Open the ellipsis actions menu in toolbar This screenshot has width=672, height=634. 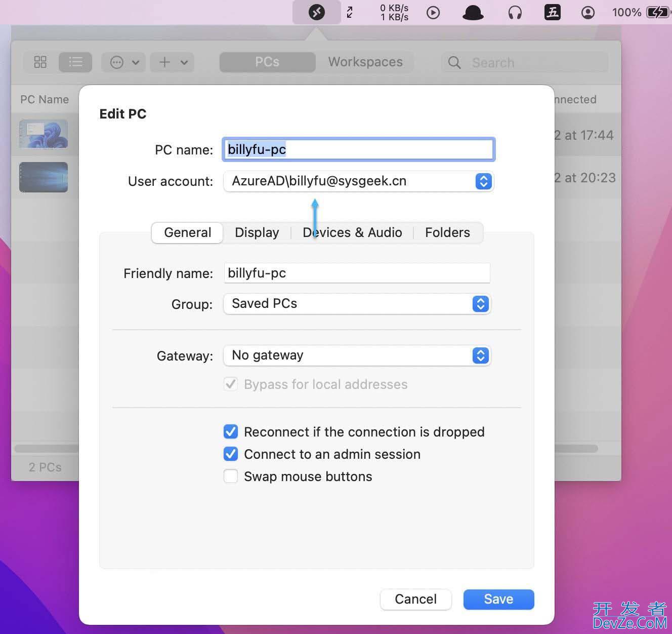click(123, 62)
